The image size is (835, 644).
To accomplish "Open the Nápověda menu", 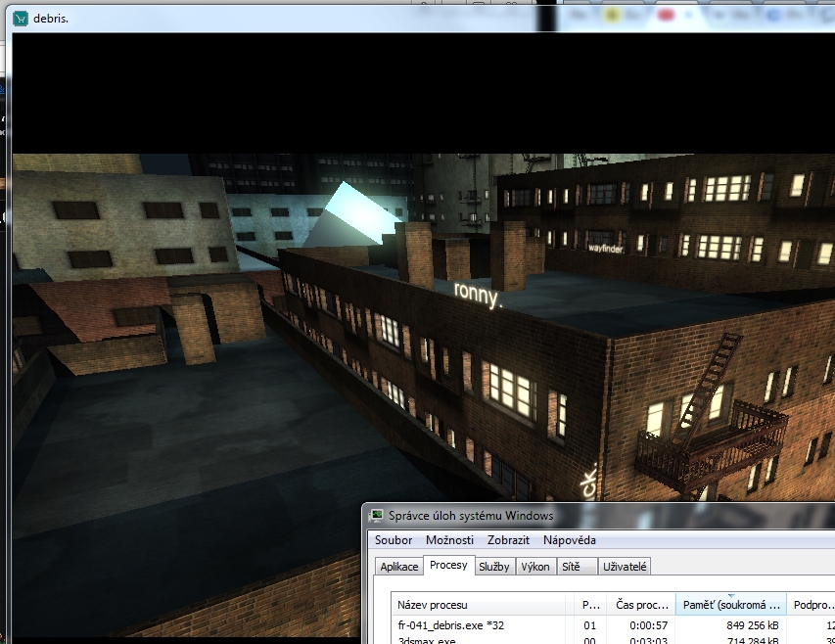I will (570, 540).
